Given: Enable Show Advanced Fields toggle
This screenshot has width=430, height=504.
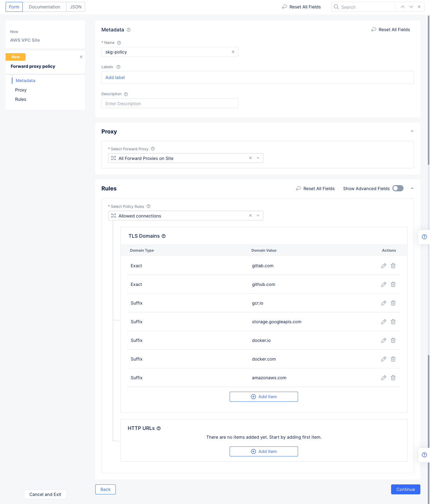Looking at the screenshot, I should (398, 189).
